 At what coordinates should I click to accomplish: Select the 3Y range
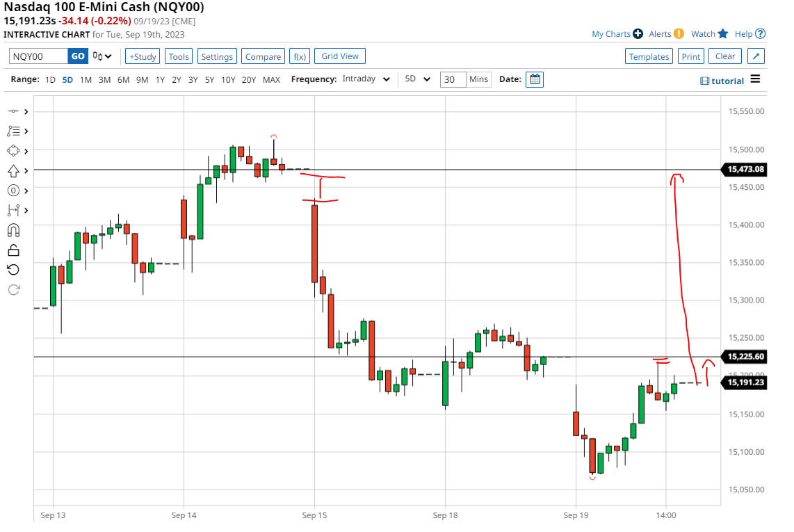193,79
